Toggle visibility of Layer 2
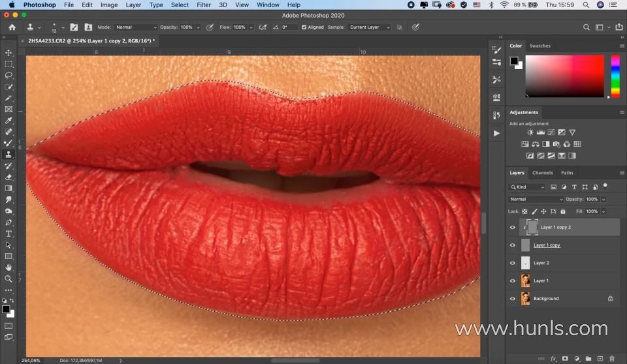Image resolution: width=627 pixels, height=364 pixels. click(x=513, y=263)
